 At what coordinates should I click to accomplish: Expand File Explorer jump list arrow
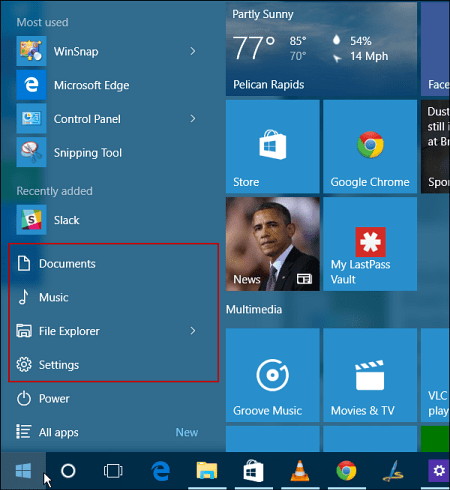pyautogui.click(x=193, y=331)
